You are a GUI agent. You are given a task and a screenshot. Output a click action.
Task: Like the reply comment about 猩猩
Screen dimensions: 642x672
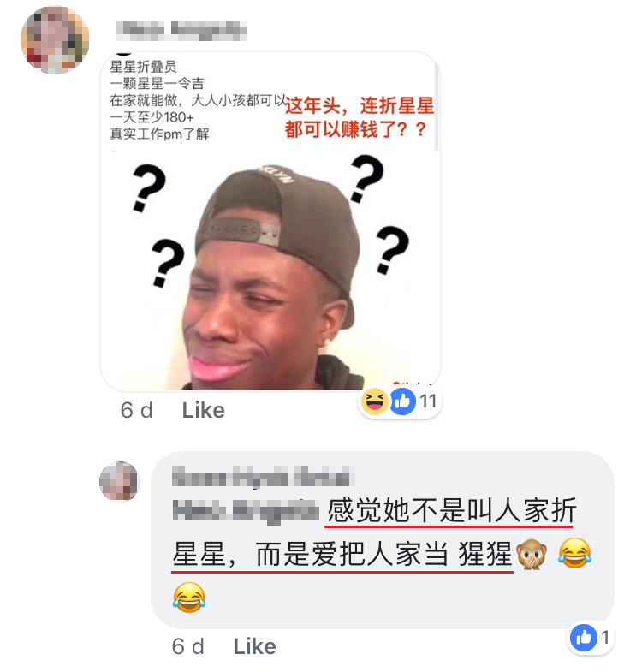[x=254, y=646]
